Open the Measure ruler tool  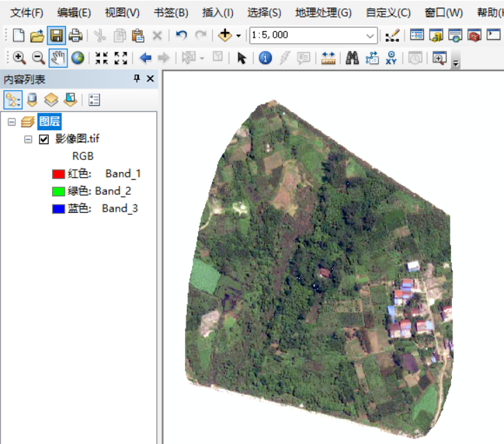click(328, 59)
